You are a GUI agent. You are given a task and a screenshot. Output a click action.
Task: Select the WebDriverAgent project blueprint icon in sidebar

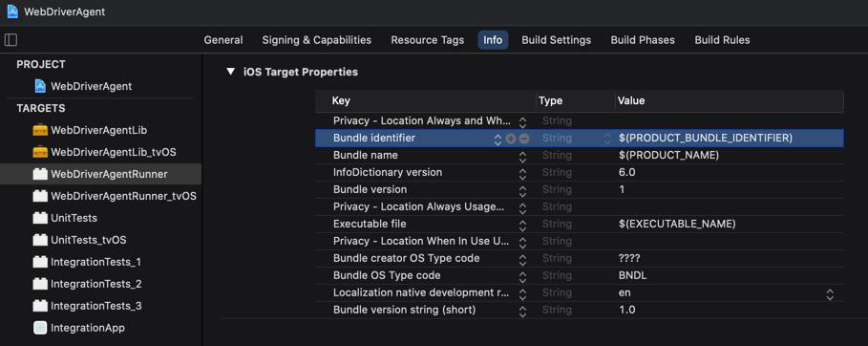pyautogui.click(x=40, y=86)
